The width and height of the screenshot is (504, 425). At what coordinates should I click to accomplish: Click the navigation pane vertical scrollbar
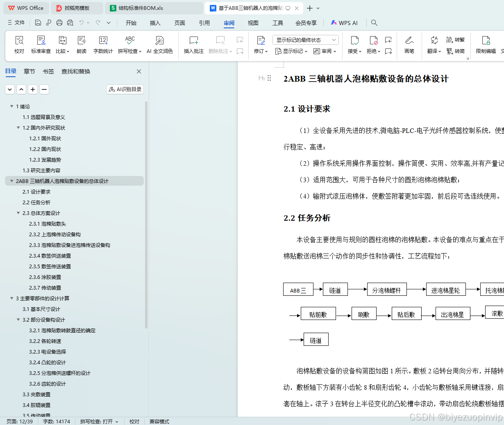[x=146, y=215]
